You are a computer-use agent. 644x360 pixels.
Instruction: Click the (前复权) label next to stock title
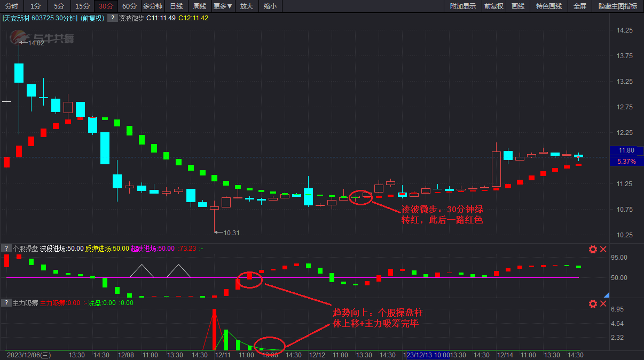point(92,18)
